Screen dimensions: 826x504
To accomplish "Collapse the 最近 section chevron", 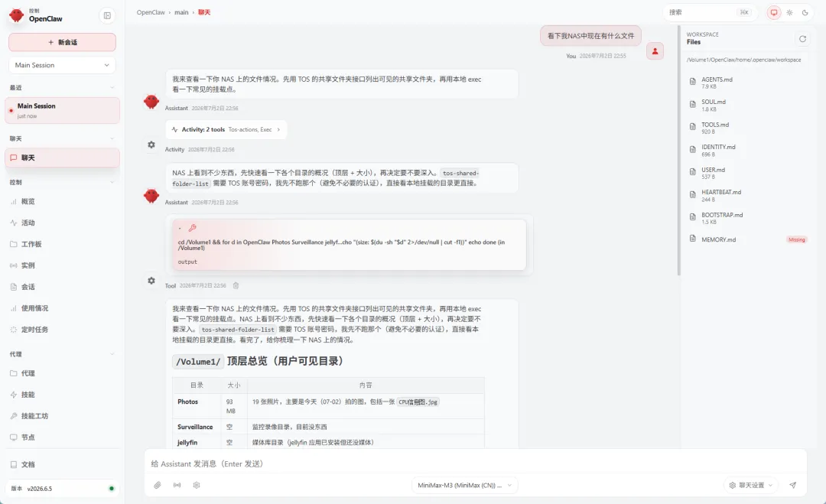I will (112, 87).
